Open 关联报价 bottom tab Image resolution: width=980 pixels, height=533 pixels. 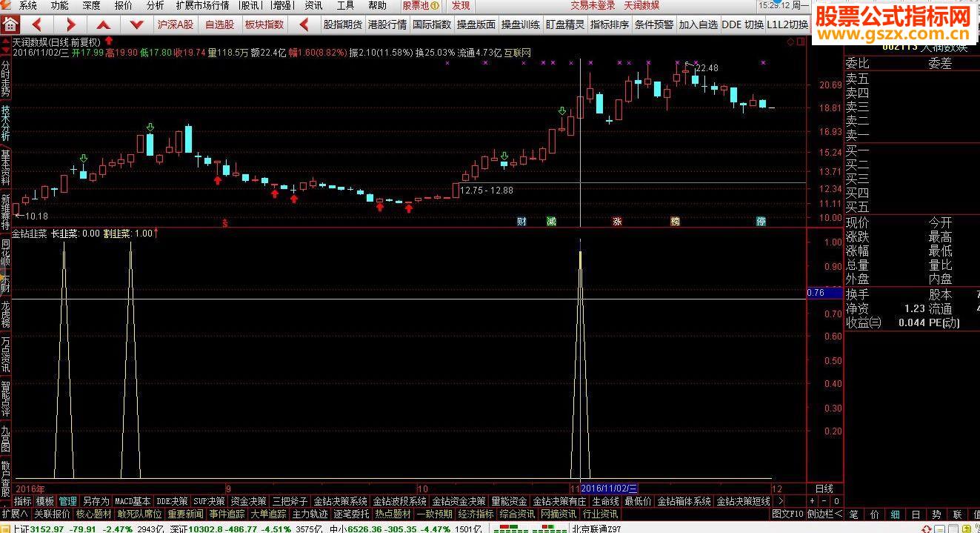pos(53,514)
